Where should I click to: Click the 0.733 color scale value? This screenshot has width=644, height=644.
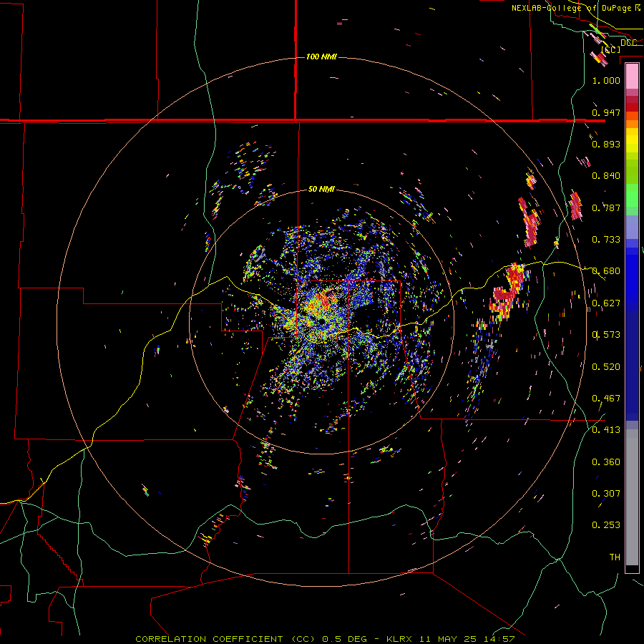click(606, 240)
